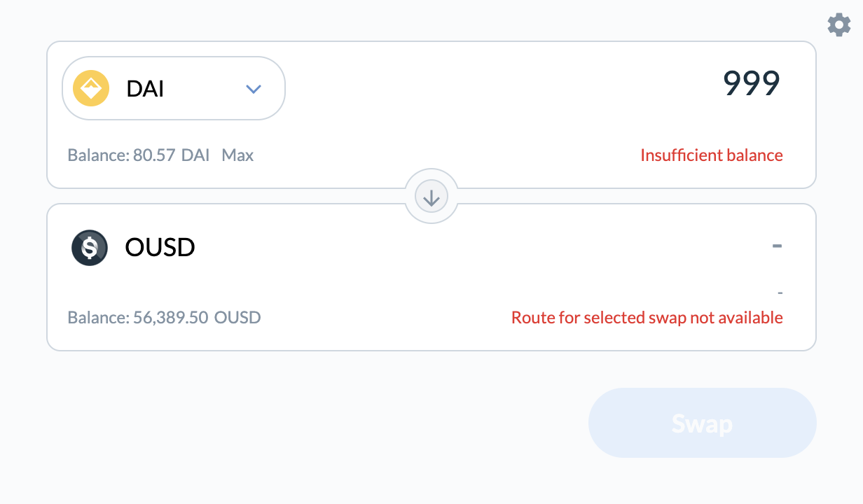The width and height of the screenshot is (863, 504).
Task: Click the swap direction arrow
Action: pos(431,196)
